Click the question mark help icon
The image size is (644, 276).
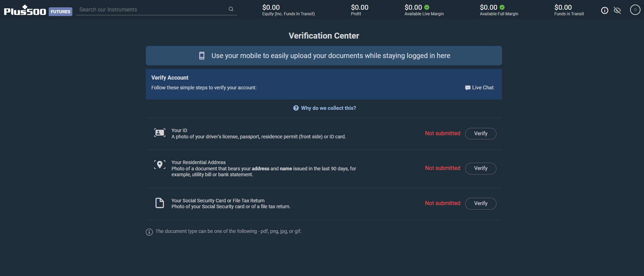tap(296, 108)
